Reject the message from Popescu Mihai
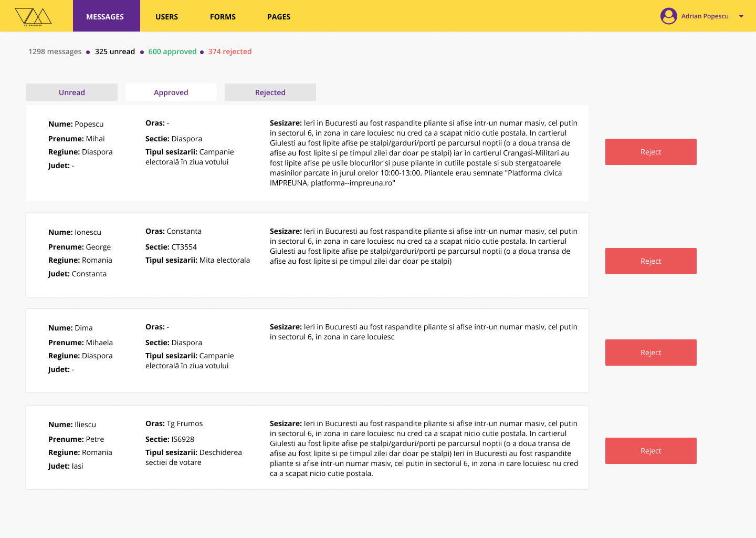756x538 pixels. pos(651,152)
